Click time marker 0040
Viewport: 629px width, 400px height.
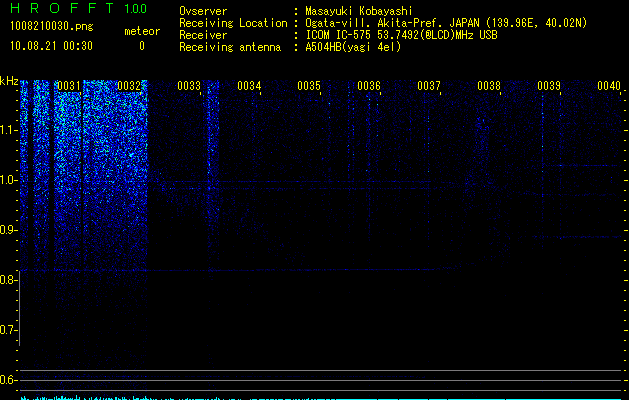(609, 86)
